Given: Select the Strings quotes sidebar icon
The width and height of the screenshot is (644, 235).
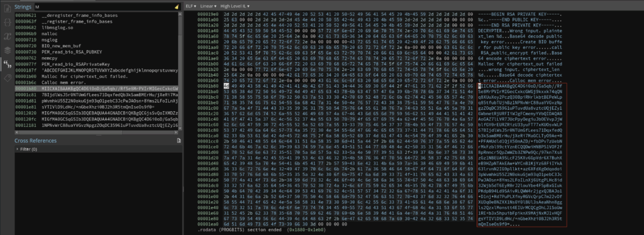Looking at the screenshot, I should click(x=7, y=63).
